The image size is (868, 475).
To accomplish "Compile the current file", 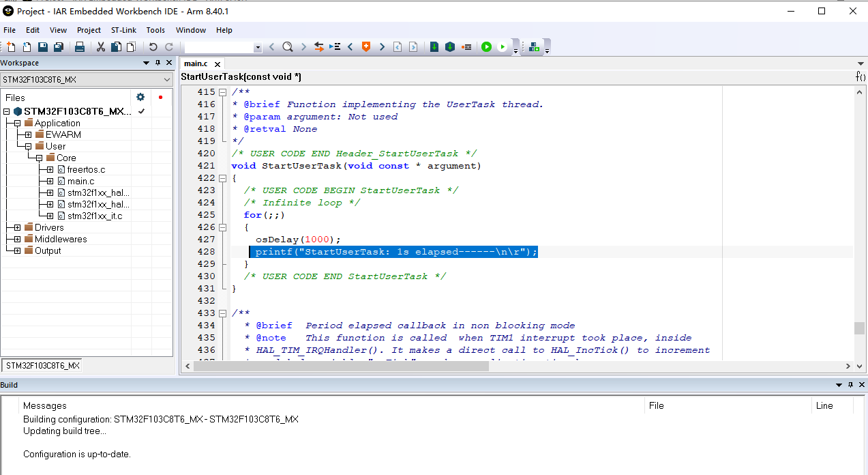I will click(434, 47).
